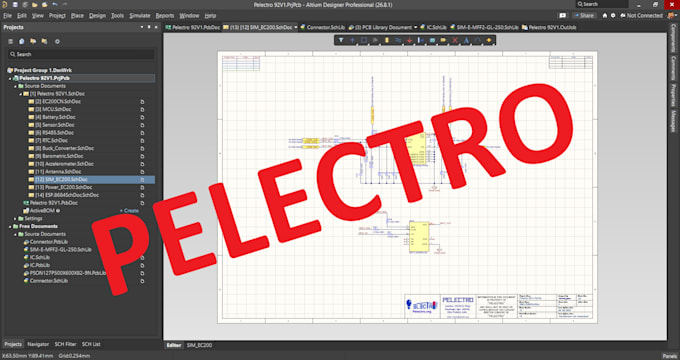
Task: Pin the Projects panel
Action: tap(149, 27)
